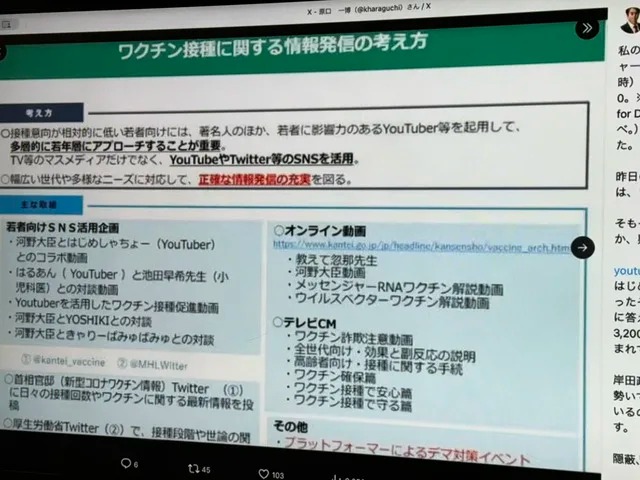The height and width of the screenshot is (480, 640).
Task: Click the browser tab title X - 原口 一博
Action: coord(369,9)
